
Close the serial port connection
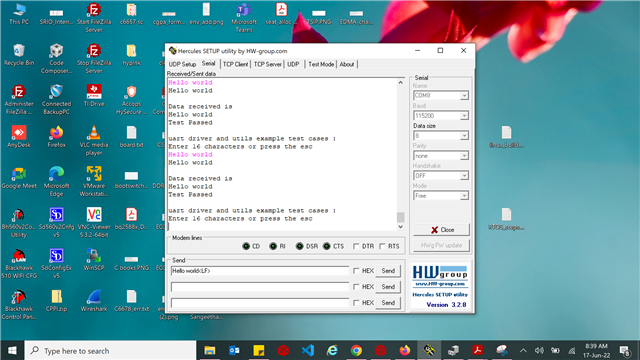tap(442, 230)
